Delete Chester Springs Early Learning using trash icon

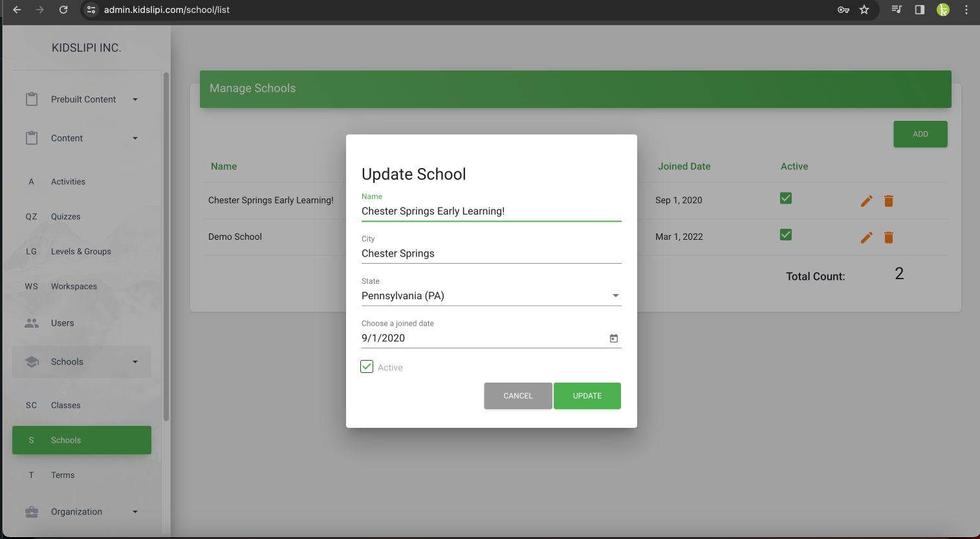[x=888, y=201]
